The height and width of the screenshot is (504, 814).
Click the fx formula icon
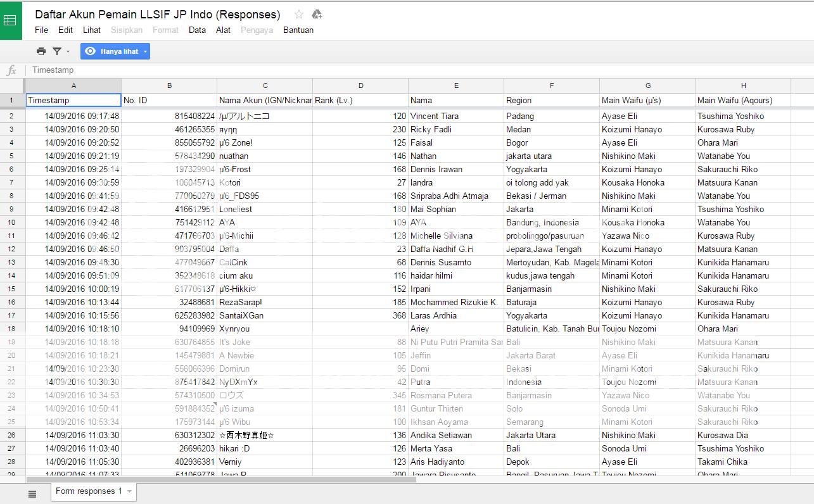click(x=11, y=70)
